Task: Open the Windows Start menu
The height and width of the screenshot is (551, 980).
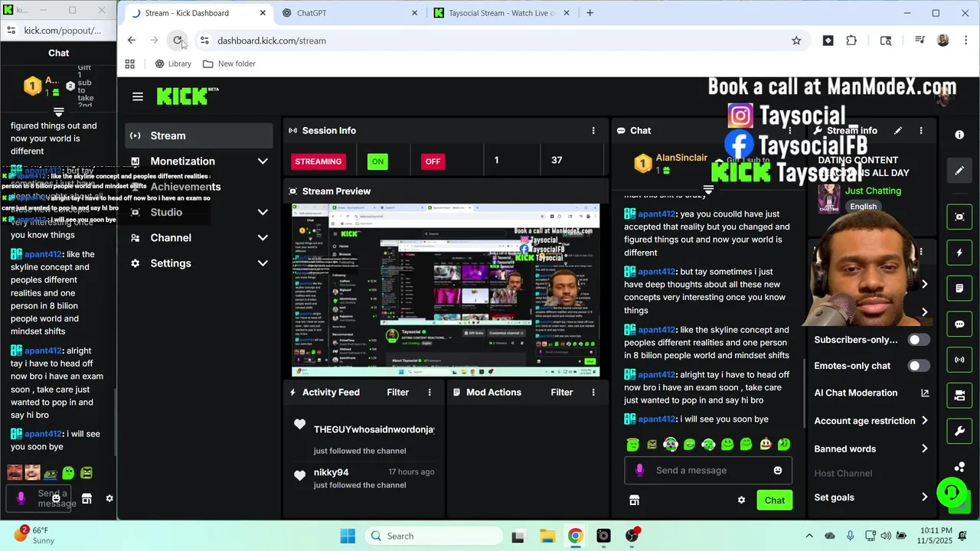Action: pos(348,536)
